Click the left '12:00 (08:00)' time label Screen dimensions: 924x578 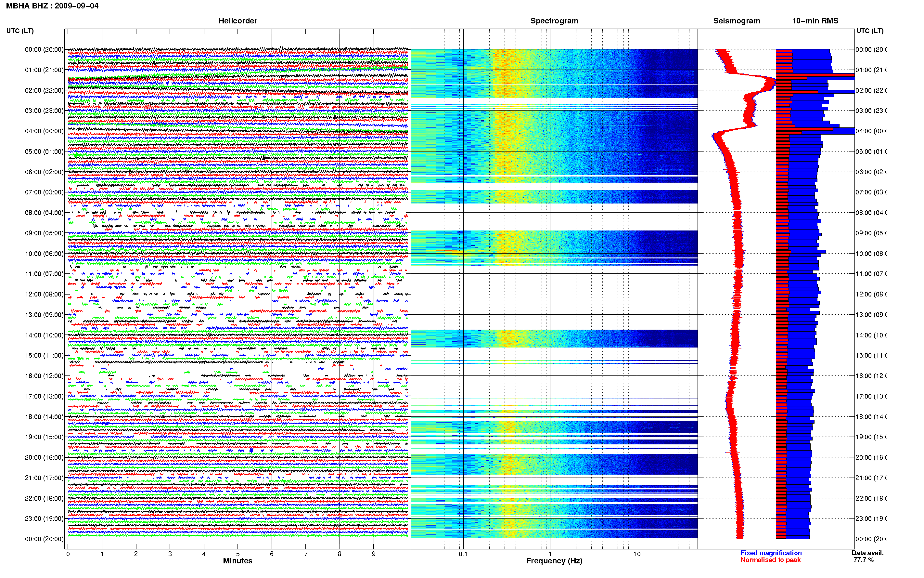pyautogui.click(x=44, y=294)
